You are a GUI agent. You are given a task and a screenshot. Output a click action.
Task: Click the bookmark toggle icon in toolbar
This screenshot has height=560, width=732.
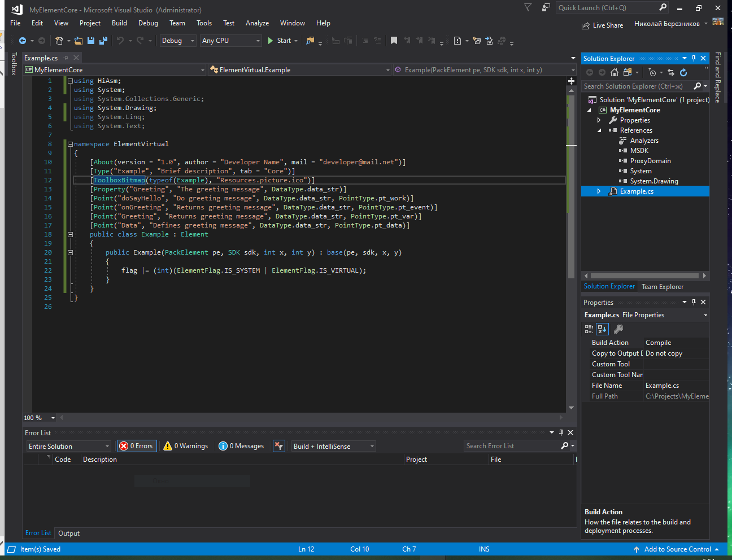point(394,41)
